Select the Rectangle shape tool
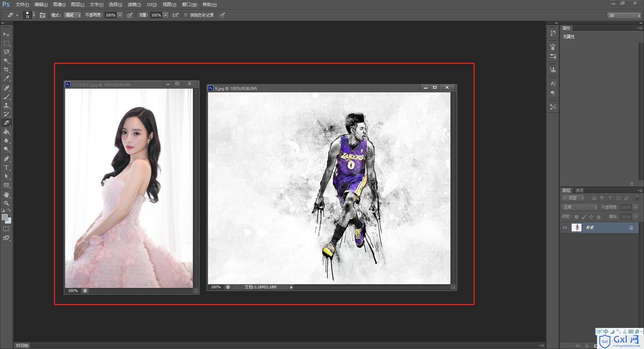The width and height of the screenshot is (644, 349). point(6,185)
